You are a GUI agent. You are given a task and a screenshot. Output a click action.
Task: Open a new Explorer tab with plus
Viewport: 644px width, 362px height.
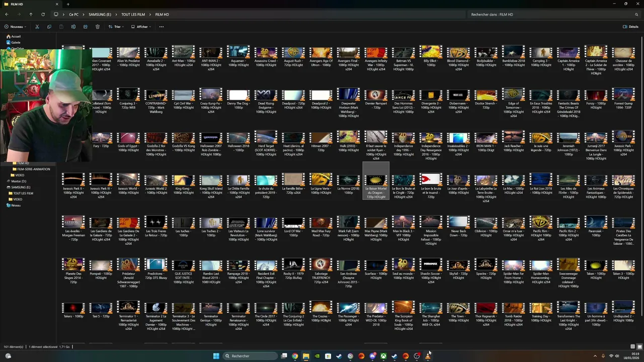(x=68, y=4)
